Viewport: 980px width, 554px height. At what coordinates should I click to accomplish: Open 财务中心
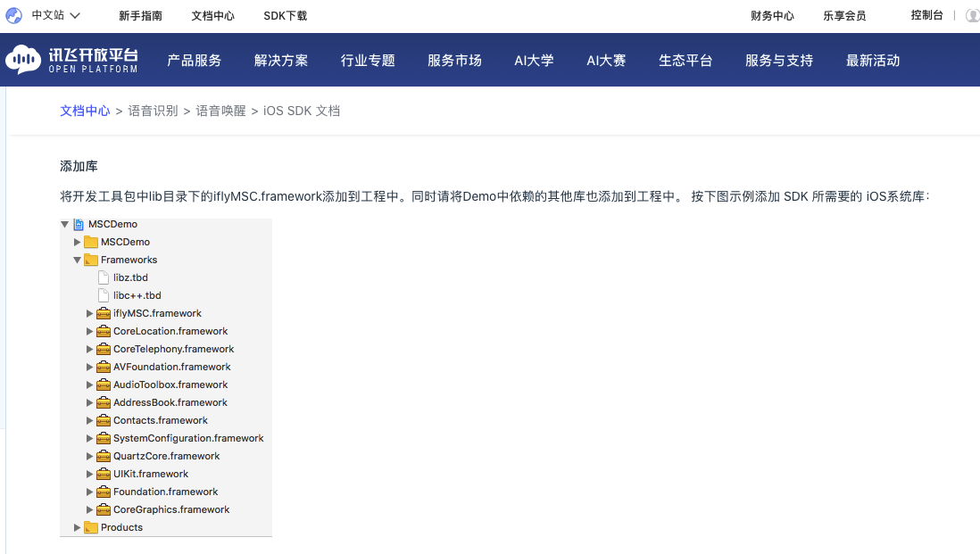(773, 16)
